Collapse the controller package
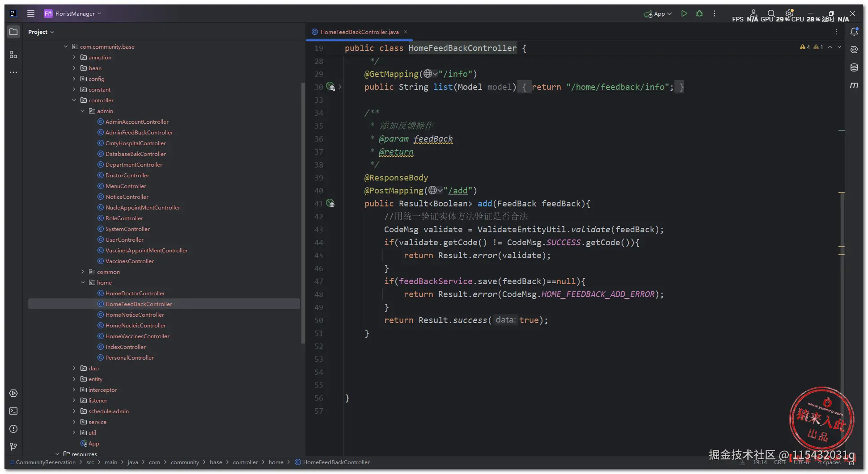The height and width of the screenshot is (474, 868). (74, 100)
